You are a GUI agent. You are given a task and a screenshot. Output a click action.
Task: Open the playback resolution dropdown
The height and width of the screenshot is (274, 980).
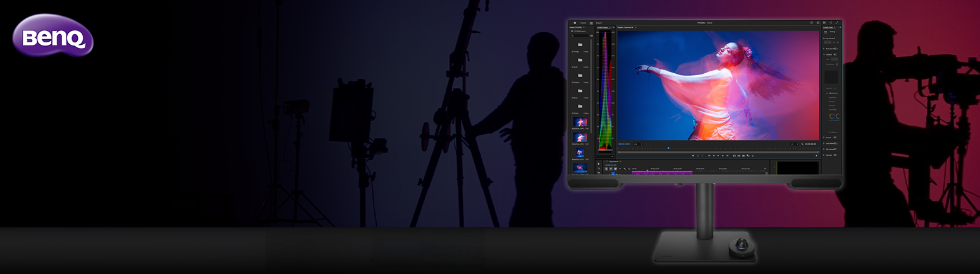(x=793, y=144)
